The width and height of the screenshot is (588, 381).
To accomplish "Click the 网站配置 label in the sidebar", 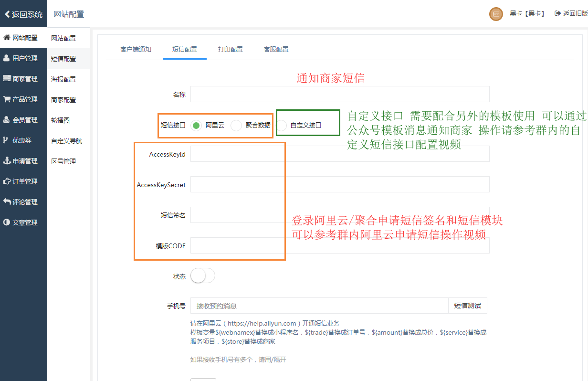I will click(x=25, y=38).
